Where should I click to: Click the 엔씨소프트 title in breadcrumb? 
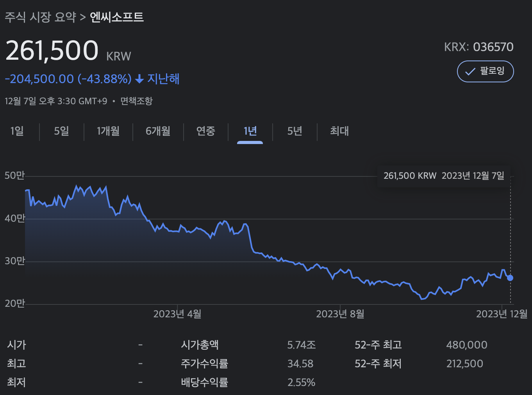point(117,17)
